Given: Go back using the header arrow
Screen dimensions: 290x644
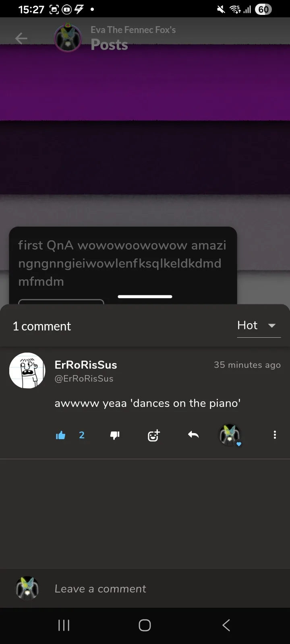Looking at the screenshot, I should coord(21,38).
